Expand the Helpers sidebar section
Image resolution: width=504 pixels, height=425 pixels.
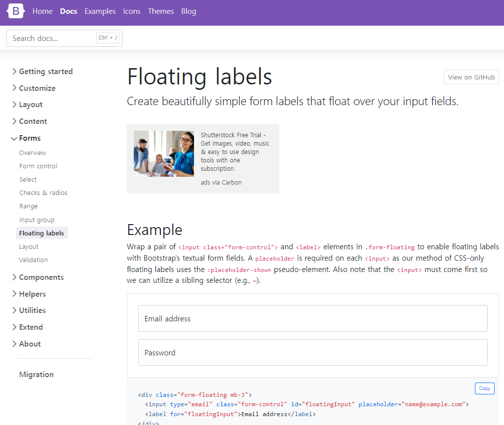pos(29,294)
